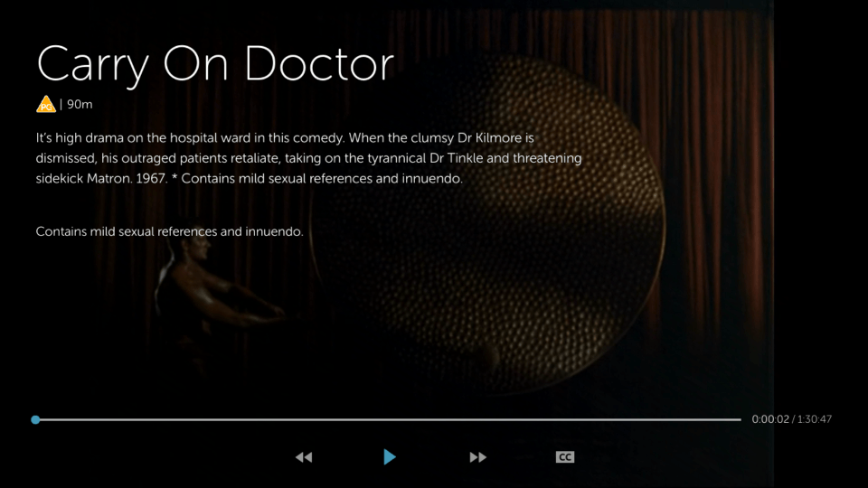This screenshot has height=488, width=868.
Task: Click the elapsed time 0:00:02
Action: pyautogui.click(x=770, y=419)
